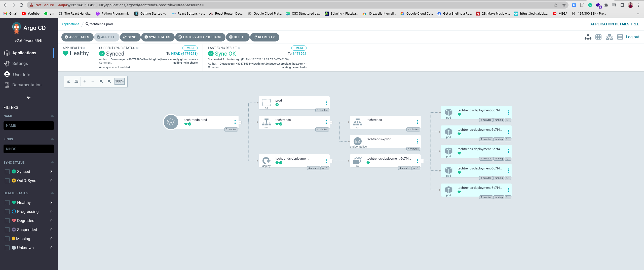Image resolution: width=644 pixels, height=270 pixels.
Task: Switch to the network (compact) view
Action: pos(609,37)
